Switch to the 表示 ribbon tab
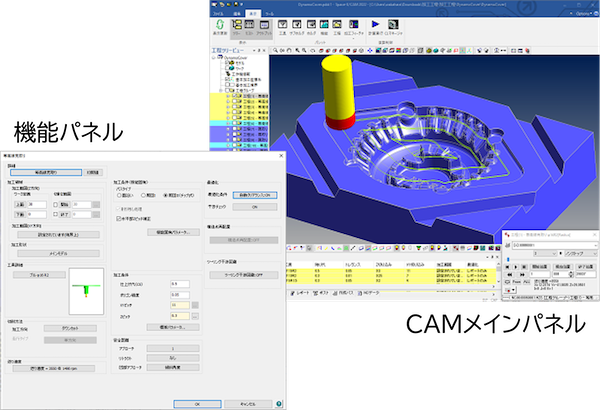Viewport: 600px width, 410px height. pos(253,13)
